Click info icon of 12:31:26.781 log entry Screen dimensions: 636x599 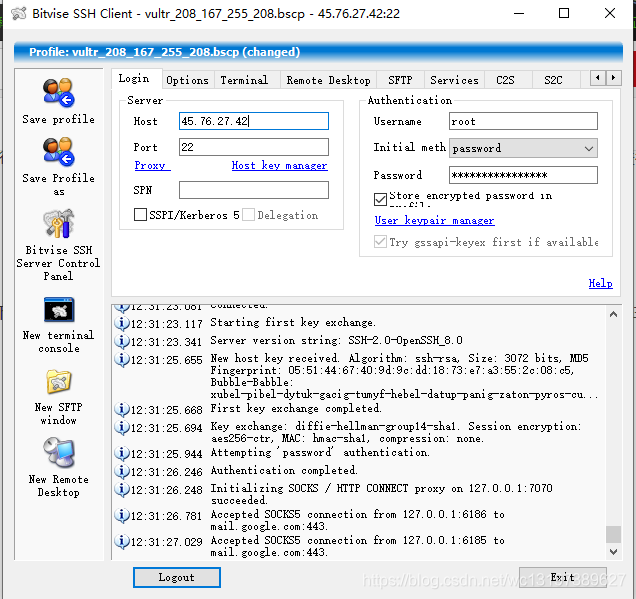(122, 515)
